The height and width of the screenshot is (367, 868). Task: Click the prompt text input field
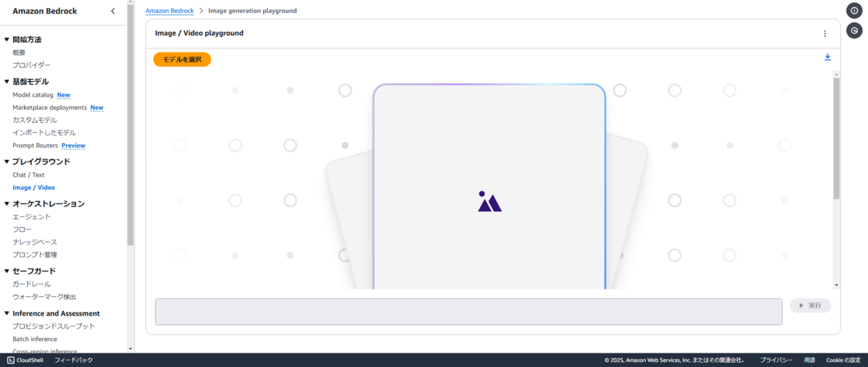(x=469, y=312)
